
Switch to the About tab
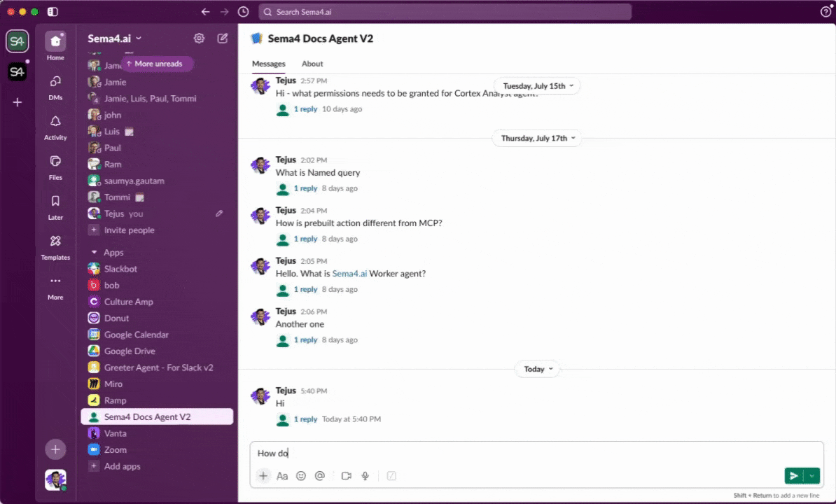click(x=312, y=64)
